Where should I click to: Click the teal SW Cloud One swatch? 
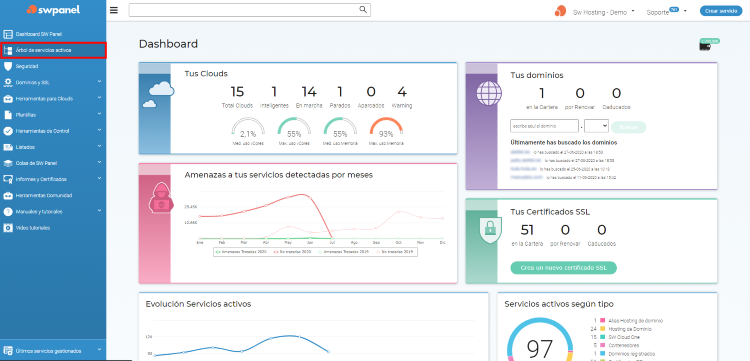tap(603, 337)
